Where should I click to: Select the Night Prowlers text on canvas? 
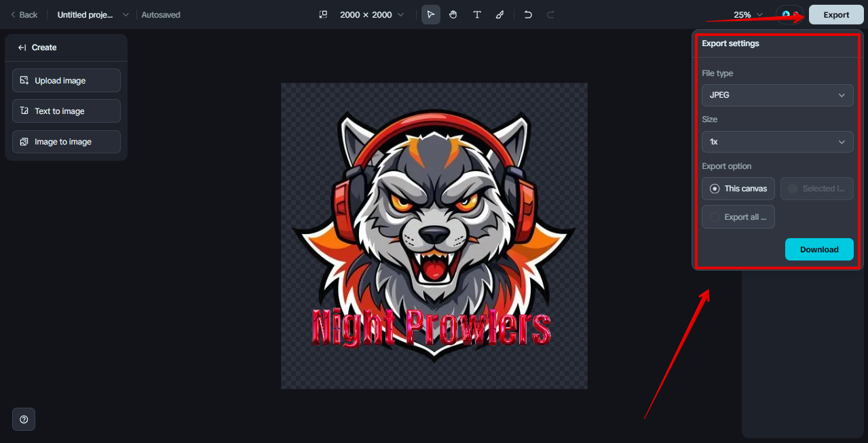pos(431,328)
